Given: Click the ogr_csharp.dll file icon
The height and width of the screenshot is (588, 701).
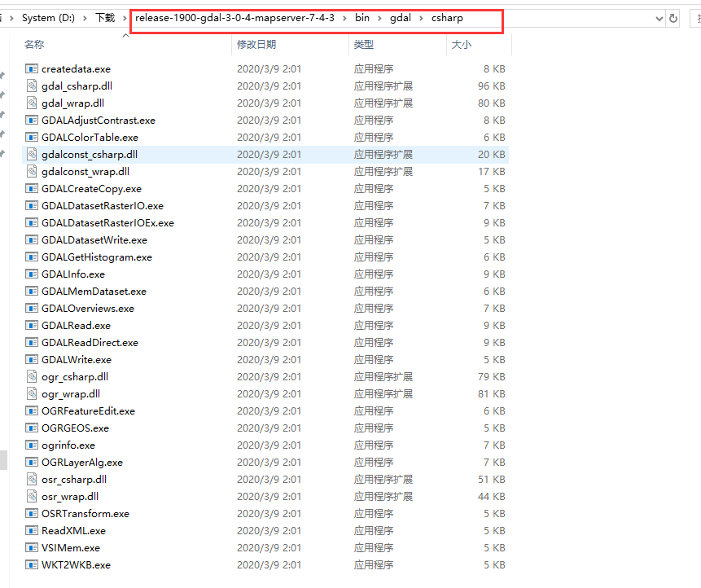Looking at the screenshot, I should [32, 376].
